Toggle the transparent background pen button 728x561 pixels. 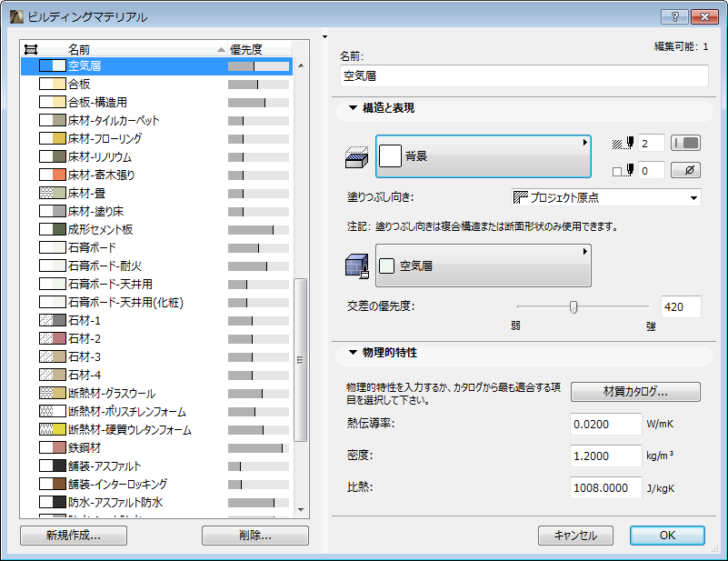coord(686,170)
